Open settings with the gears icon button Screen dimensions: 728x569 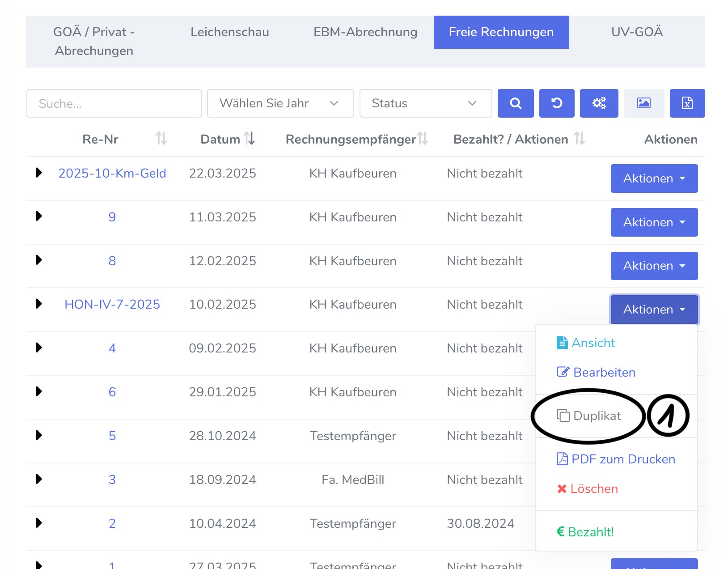599,103
